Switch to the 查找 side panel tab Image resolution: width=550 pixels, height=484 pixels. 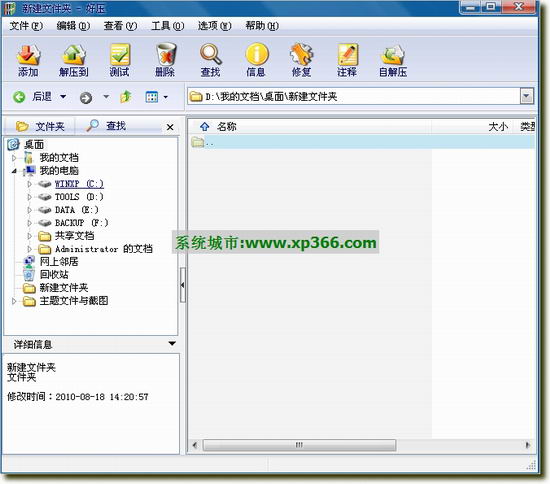tap(106, 126)
